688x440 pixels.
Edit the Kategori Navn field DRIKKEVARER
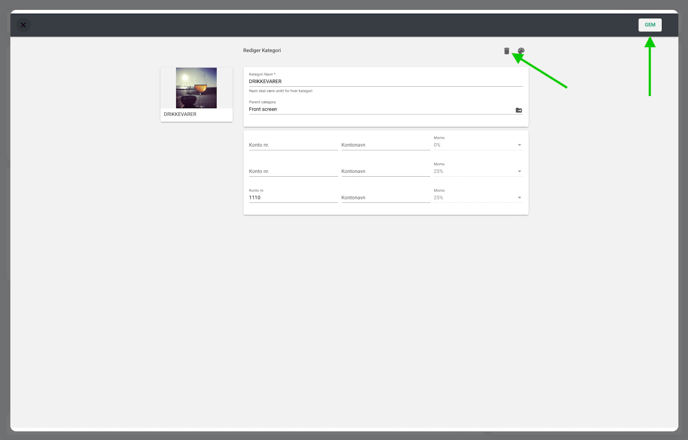click(385, 82)
